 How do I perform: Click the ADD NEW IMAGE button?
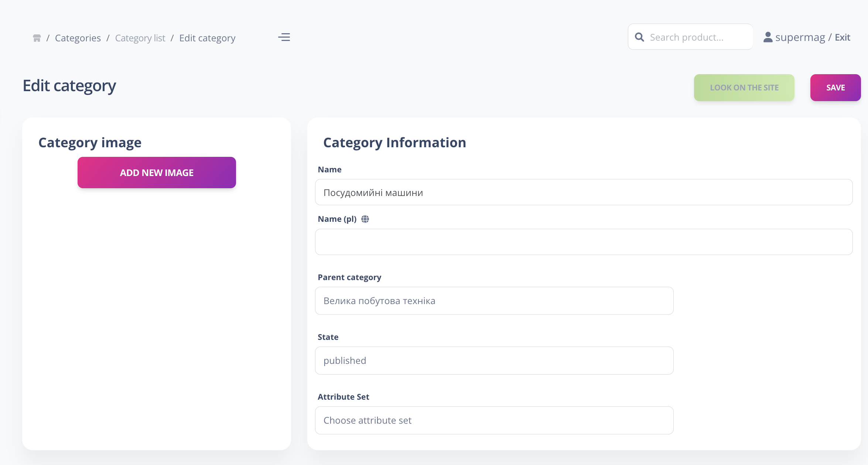point(157,173)
